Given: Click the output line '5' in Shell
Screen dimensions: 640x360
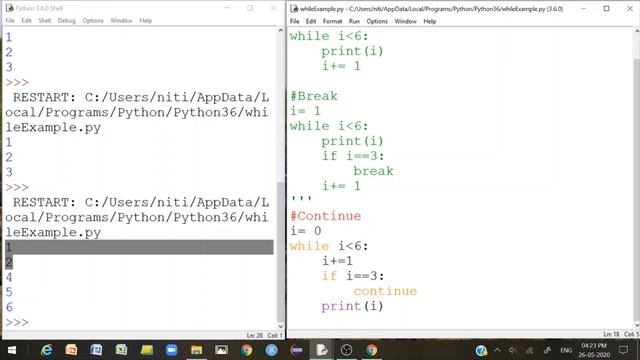Looking at the screenshot, I should 9,292.
